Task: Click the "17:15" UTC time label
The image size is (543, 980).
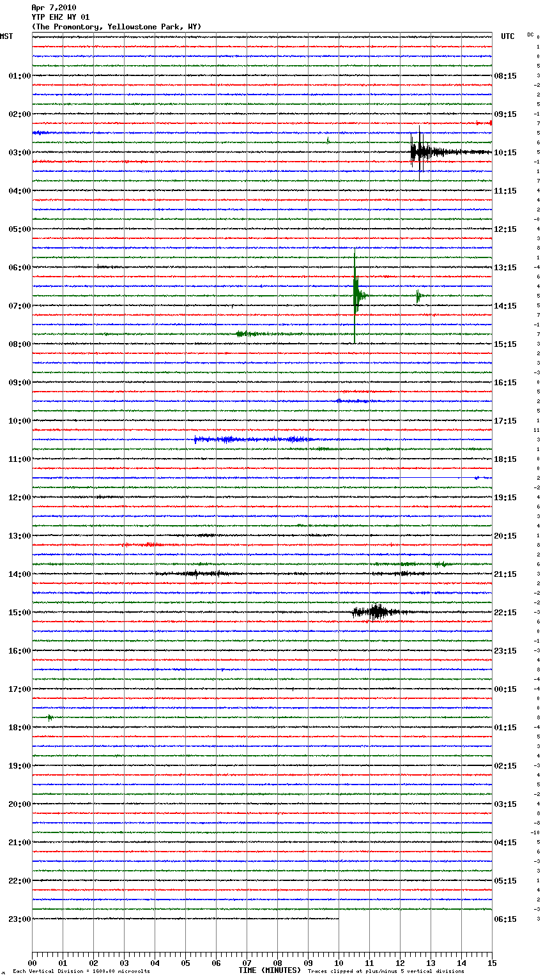Action: [505, 421]
